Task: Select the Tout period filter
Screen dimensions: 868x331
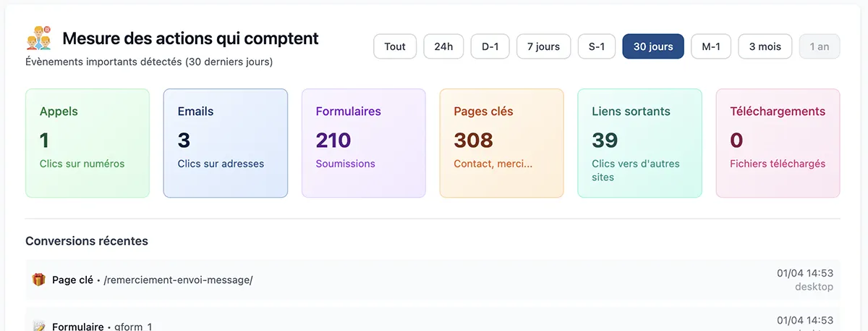Action: coord(395,46)
